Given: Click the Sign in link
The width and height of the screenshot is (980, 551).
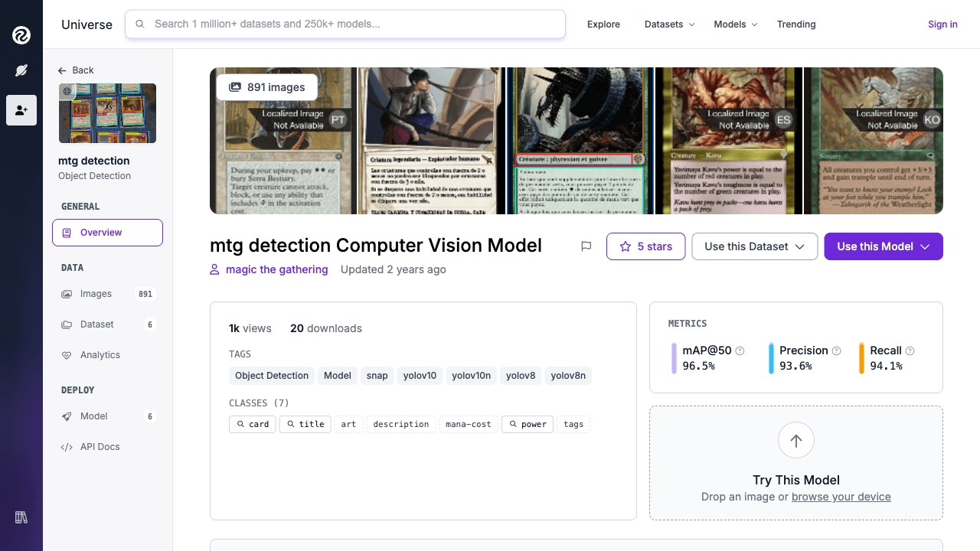Looking at the screenshot, I should point(942,24).
